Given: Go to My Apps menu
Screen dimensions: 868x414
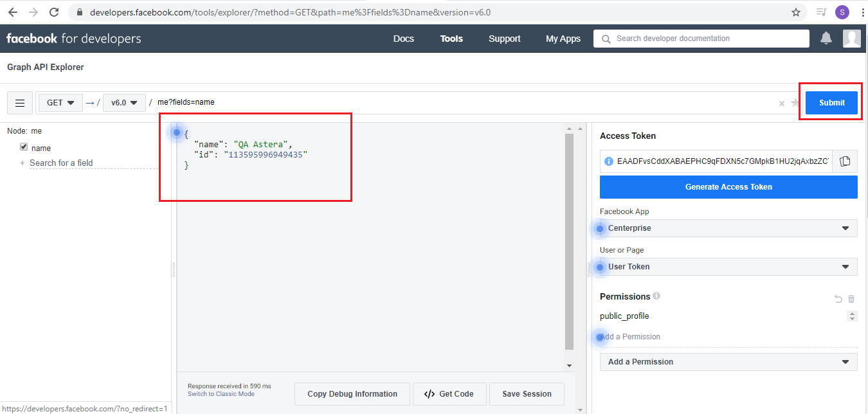Looking at the screenshot, I should click(x=563, y=39).
